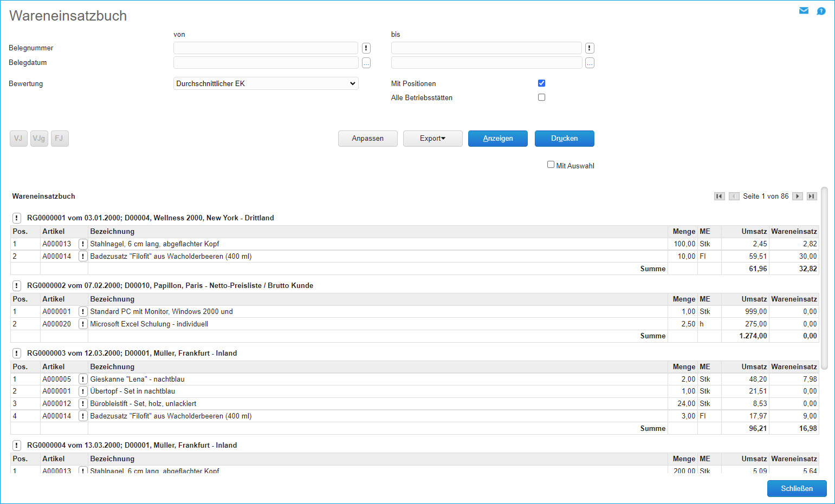Click Umsatz value 275,00
Screen dimensions: 835x504
756,324
